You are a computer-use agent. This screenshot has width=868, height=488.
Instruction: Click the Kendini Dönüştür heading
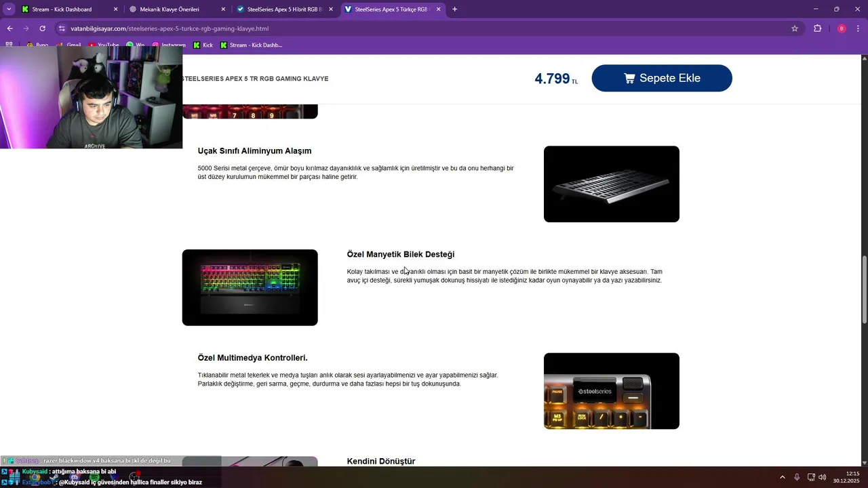[380, 461]
